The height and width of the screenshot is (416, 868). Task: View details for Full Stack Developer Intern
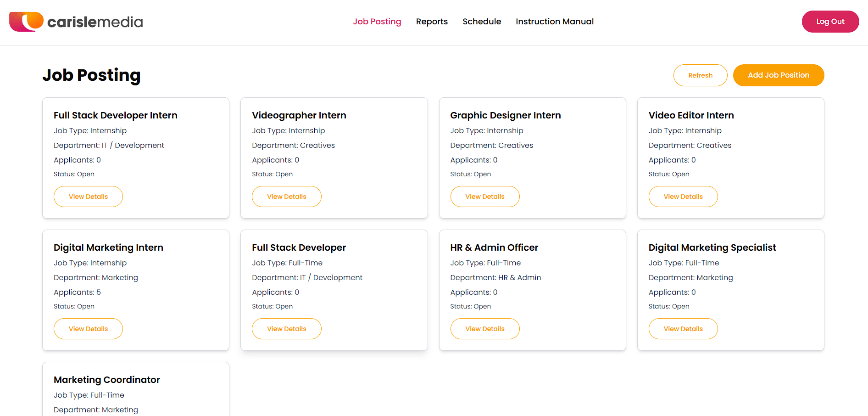click(x=88, y=197)
